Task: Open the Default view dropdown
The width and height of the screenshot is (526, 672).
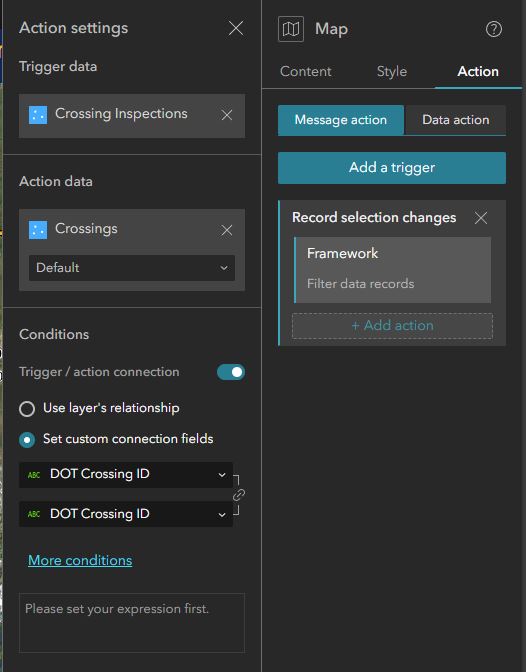Action: coord(132,268)
